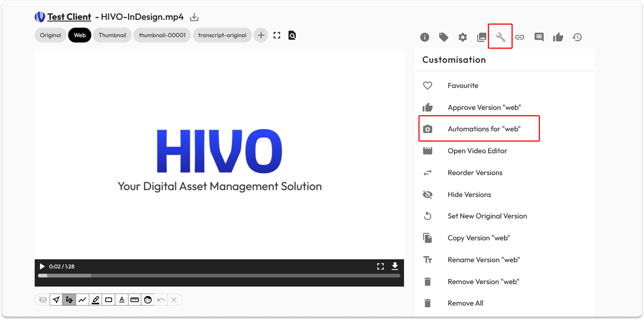Play the video
This screenshot has height=320, width=644.
pyautogui.click(x=42, y=266)
